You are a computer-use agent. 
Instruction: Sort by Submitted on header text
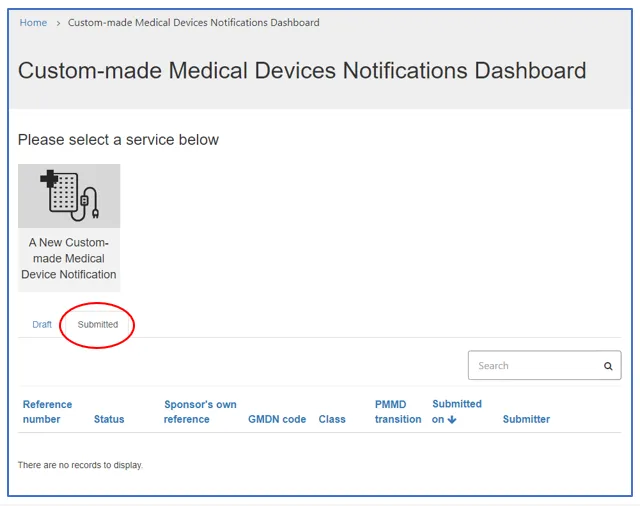click(x=456, y=405)
